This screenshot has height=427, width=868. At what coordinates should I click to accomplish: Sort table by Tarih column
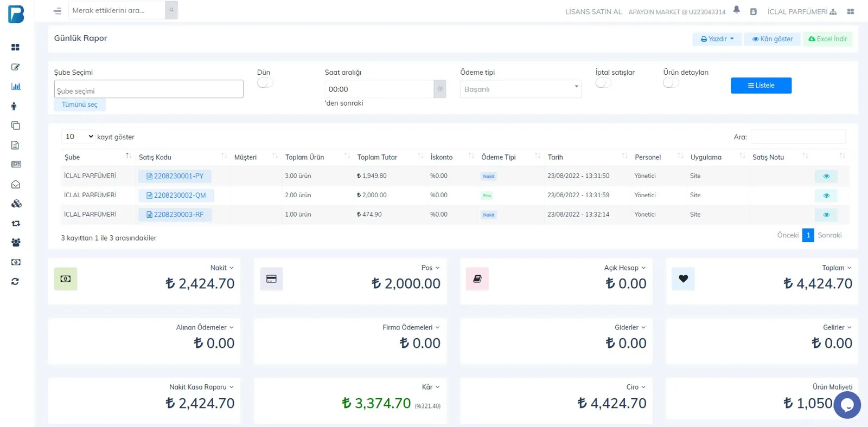(587, 157)
